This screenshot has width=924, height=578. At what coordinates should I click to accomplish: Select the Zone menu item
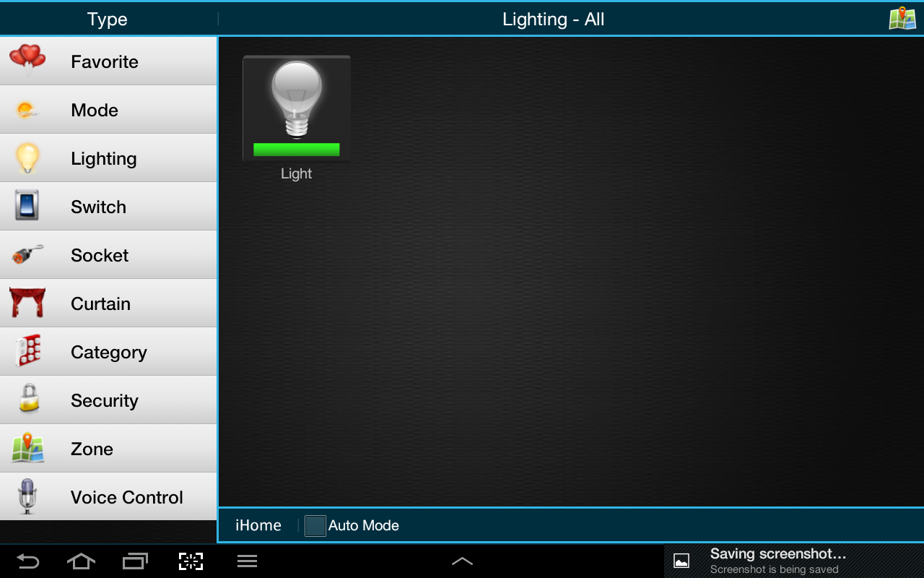pyautogui.click(x=108, y=448)
